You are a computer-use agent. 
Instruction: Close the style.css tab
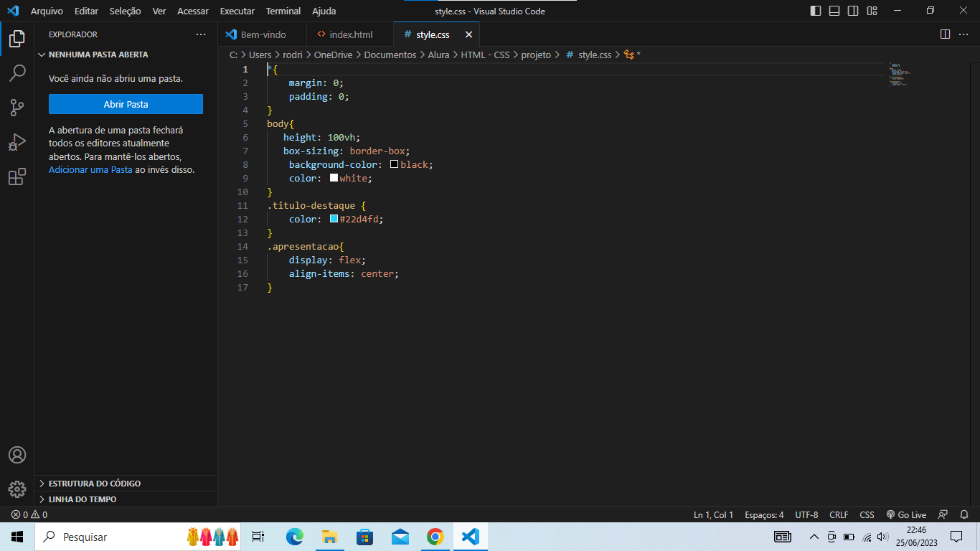click(468, 34)
